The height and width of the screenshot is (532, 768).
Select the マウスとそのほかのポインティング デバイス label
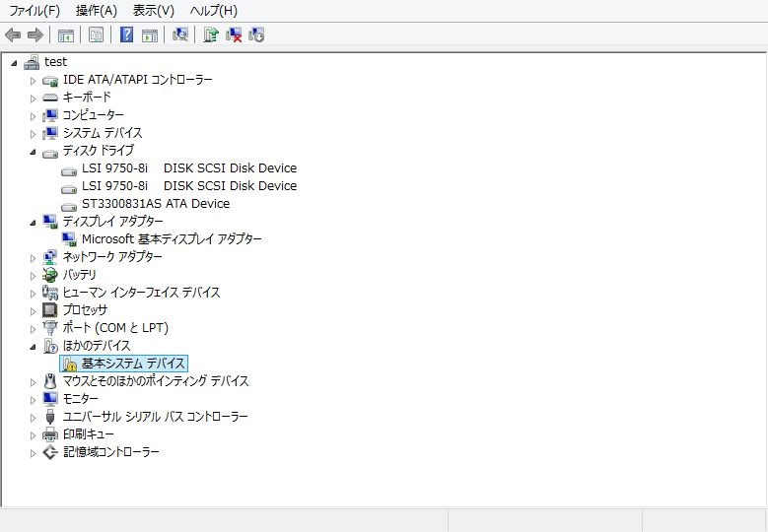156,380
